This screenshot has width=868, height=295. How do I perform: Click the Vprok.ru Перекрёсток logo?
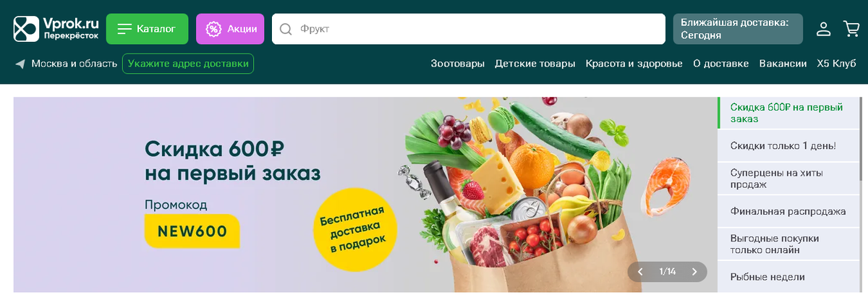pos(56,29)
